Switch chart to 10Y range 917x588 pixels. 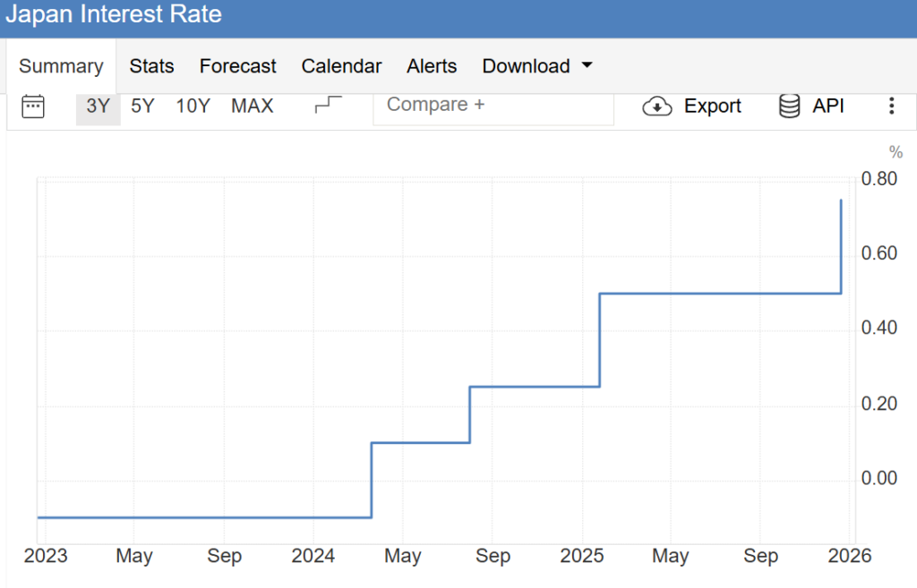[193, 107]
